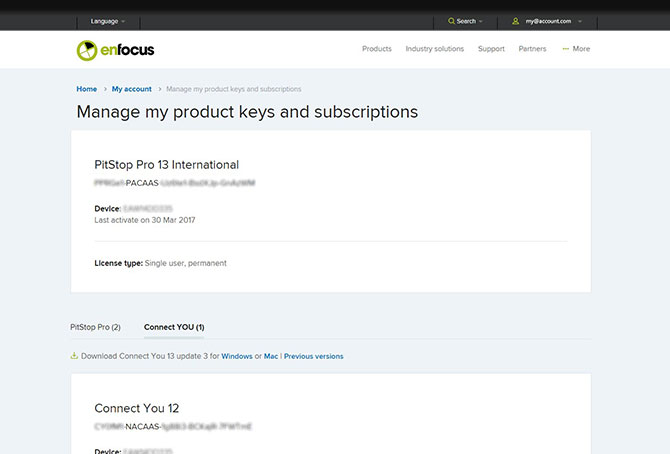Click the PitStop Pro 13 International product key
This screenshot has width=670, height=454.
(174, 184)
